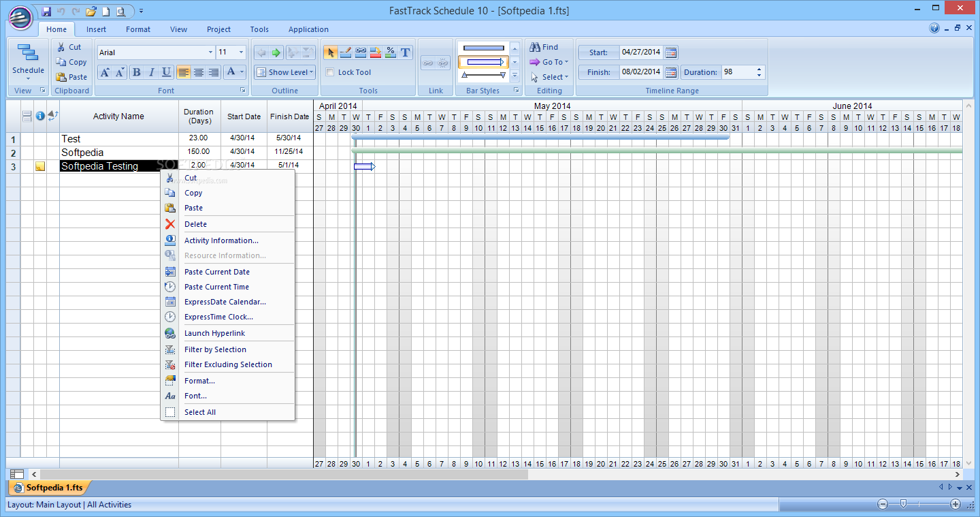980x517 pixels.
Task: Click the Save icon in quick access toolbar
Action: click(46, 11)
